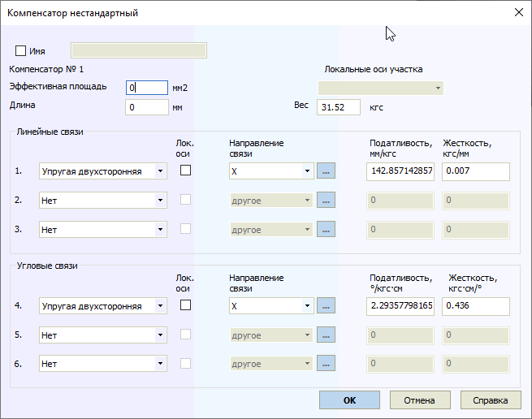532x419 pixels.
Task: Toggle Лок. оси checkbox for angular link 4
Action: [186, 305]
